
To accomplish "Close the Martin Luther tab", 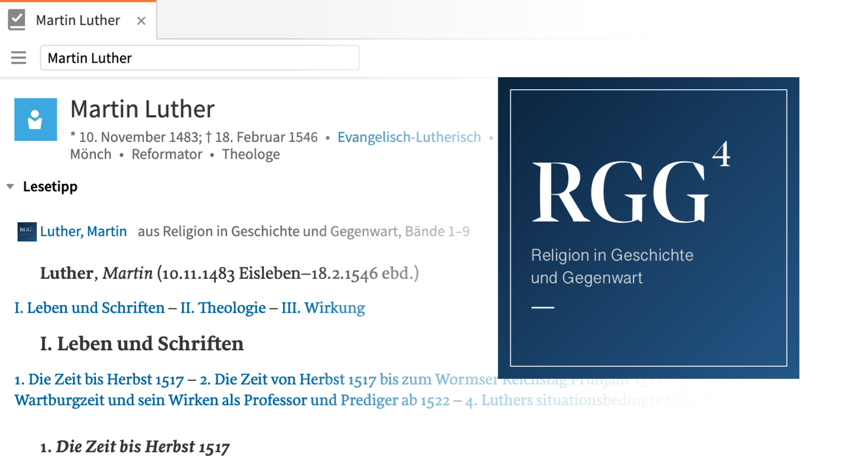I will point(141,21).
